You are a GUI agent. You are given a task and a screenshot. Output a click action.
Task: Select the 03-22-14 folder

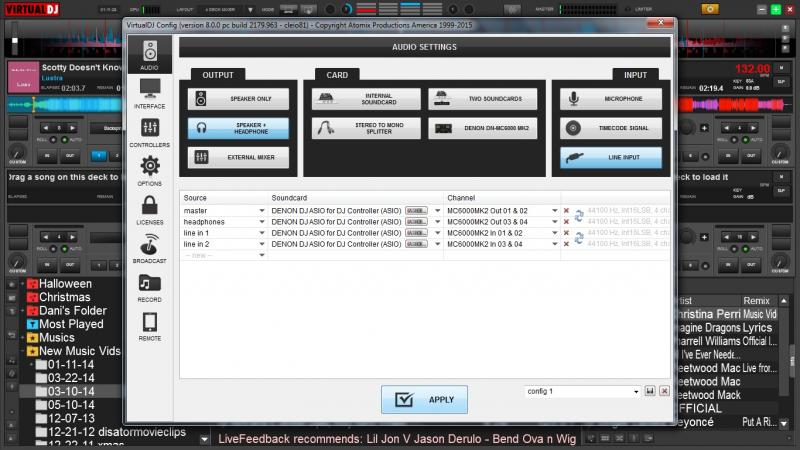coord(71,378)
